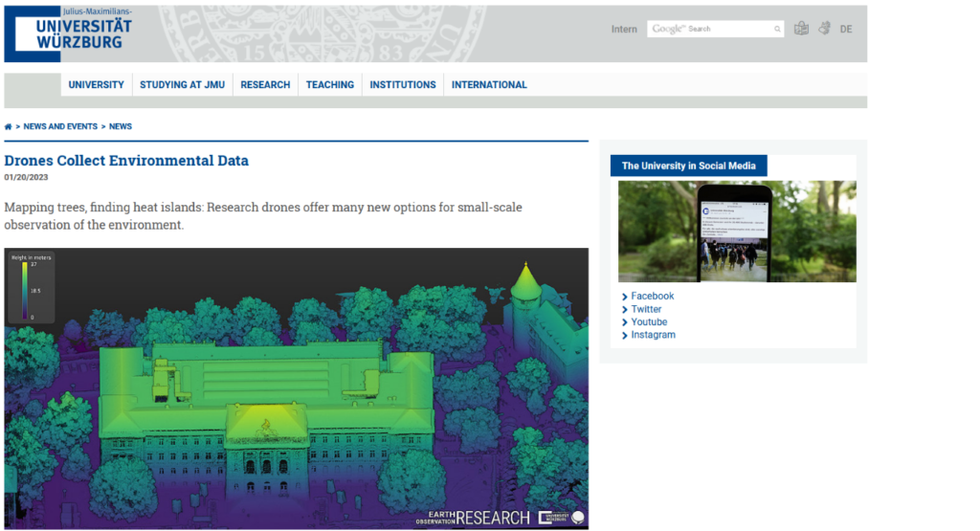Screen dimensions: 980x531
Task: Click the chevron beside Twitter
Action: [x=624, y=310]
